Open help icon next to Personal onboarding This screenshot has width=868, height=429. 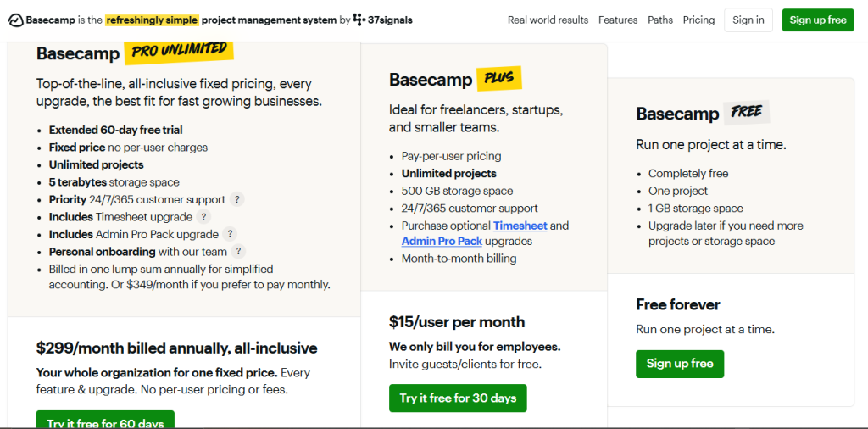coord(239,252)
